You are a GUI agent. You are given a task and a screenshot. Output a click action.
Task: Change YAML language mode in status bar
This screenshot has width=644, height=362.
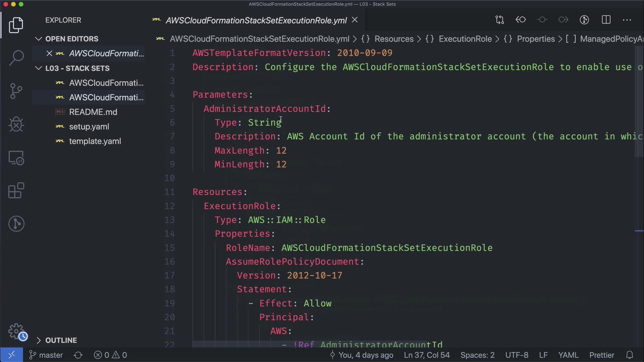click(x=568, y=355)
